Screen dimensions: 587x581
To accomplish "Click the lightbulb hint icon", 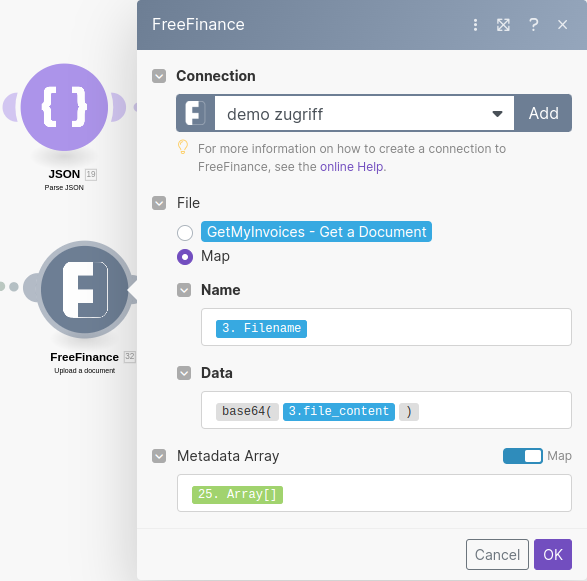I will pos(183,147).
